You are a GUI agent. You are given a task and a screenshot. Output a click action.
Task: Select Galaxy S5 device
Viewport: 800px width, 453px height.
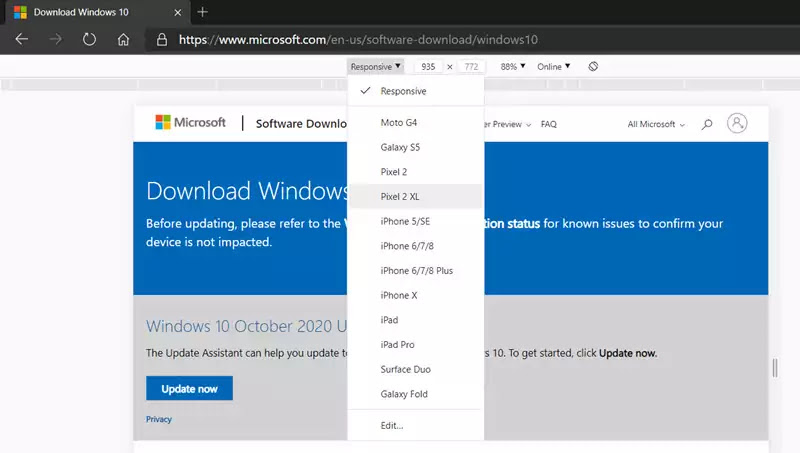tap(415, 147)
